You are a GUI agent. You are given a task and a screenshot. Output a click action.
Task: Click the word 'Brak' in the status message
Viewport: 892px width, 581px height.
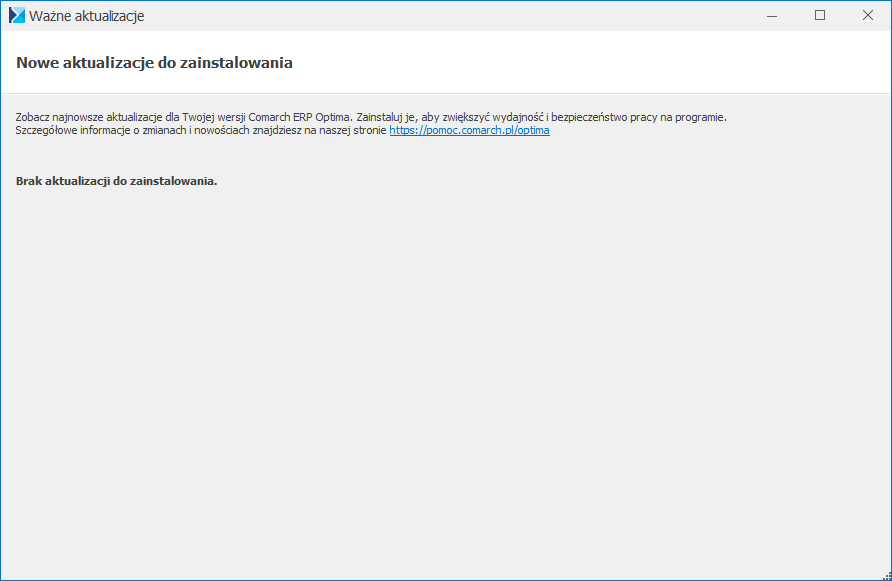tap(30, 181)
